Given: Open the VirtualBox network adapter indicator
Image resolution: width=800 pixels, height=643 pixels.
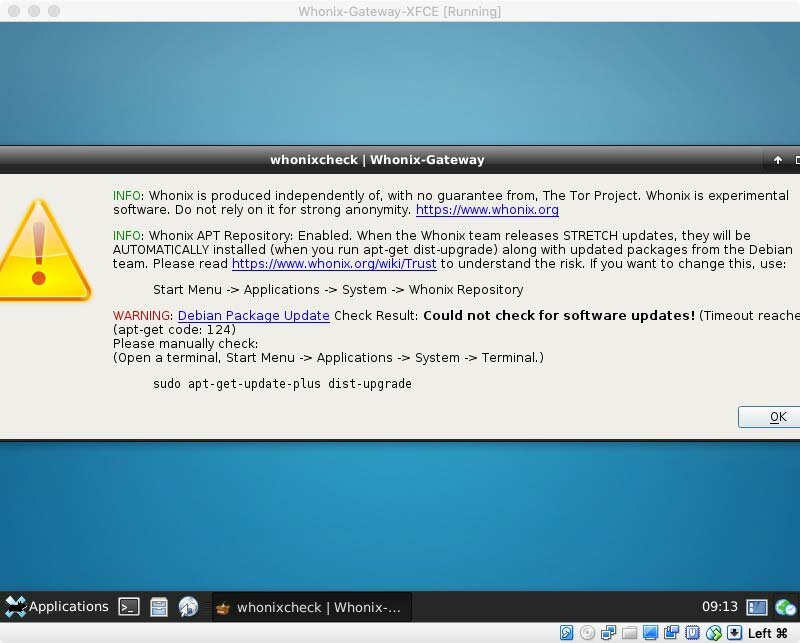Looking at the screenshot, I should (x=608, y=633).
